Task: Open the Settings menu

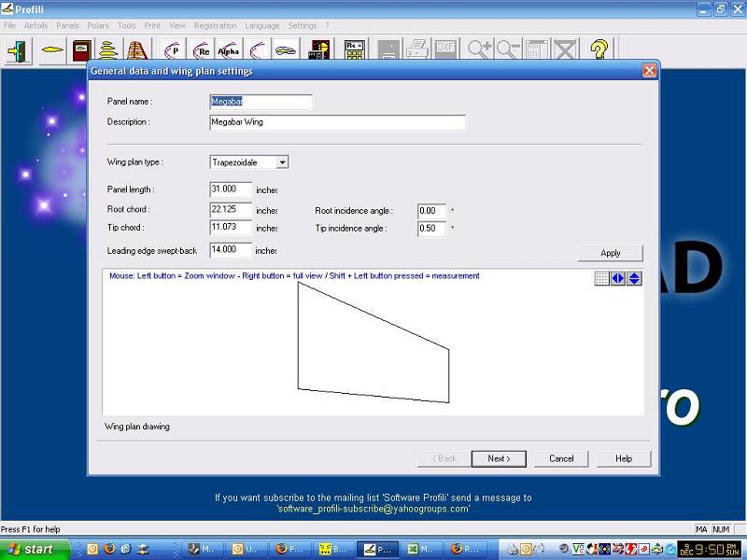Action: click(x=302, y=26)
